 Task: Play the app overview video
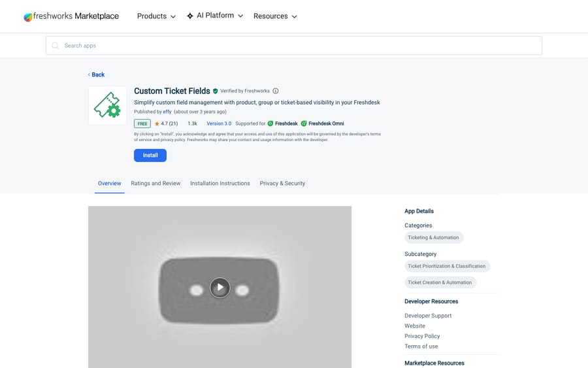point(220,288)
